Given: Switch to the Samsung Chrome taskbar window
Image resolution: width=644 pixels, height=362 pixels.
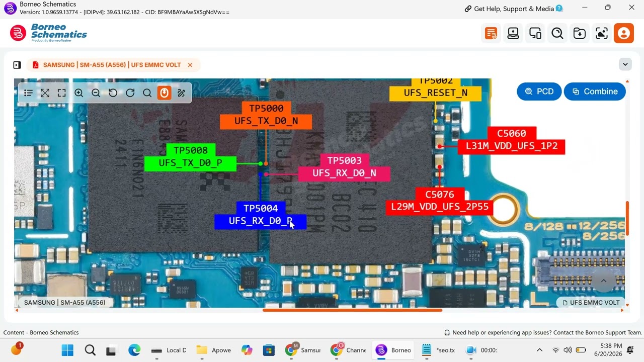Looking at the screenshot, I should [303, 350].
